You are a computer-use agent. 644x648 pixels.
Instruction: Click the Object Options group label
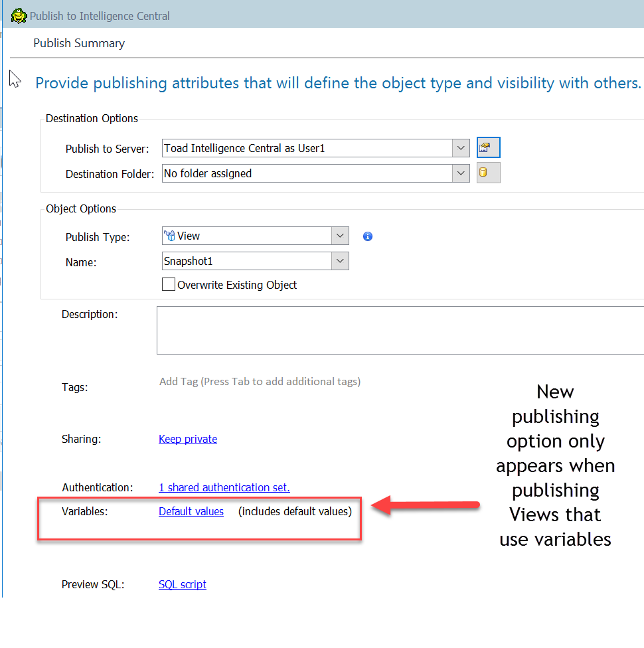81,208
